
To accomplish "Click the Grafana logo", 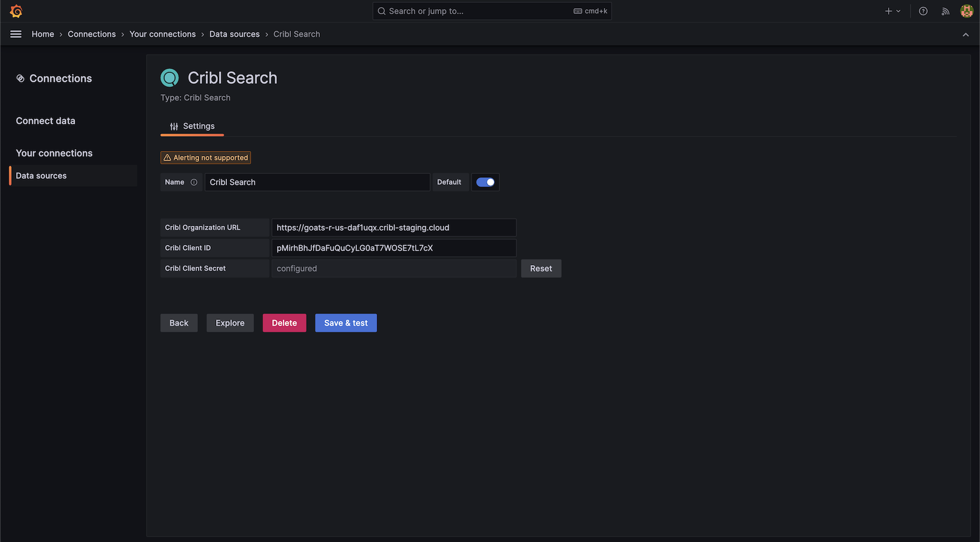I will click(16, 11).
